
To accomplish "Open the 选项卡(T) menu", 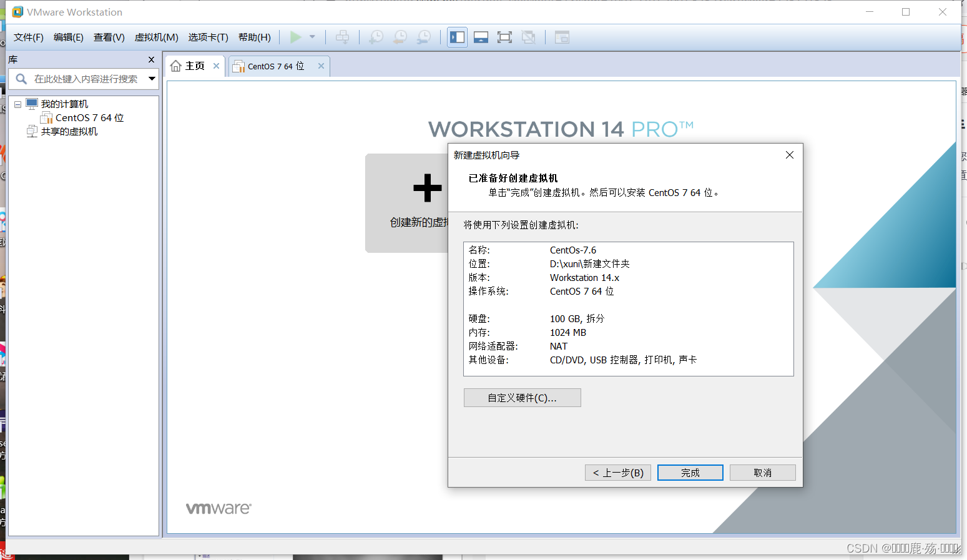I will click(x=209, y=37).
